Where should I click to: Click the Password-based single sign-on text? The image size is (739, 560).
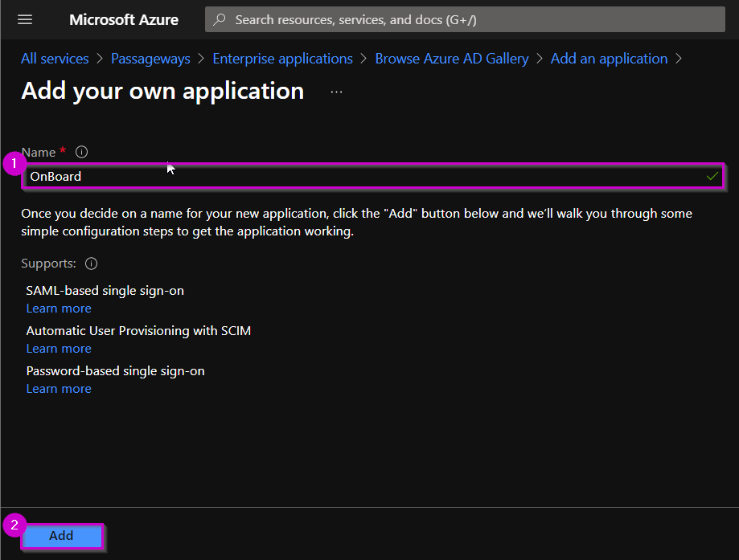coord(116,370)
